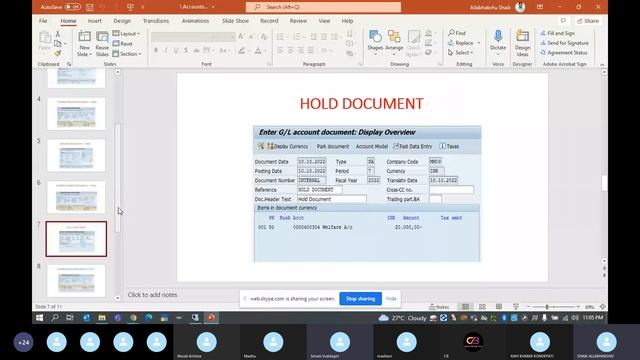The width and height of the screenshot is (640, 360).
Task: Toggle the Notes pane button
Action: [x=439, y=307]
